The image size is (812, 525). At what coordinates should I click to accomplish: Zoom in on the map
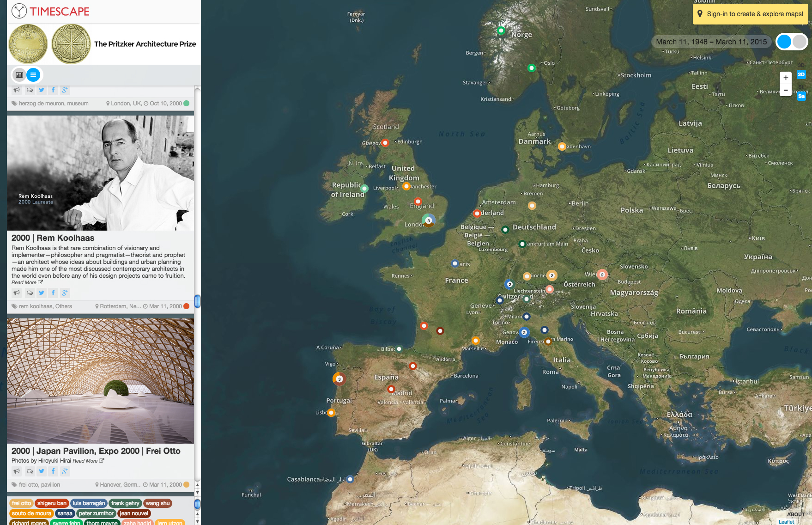pos(786,78)
